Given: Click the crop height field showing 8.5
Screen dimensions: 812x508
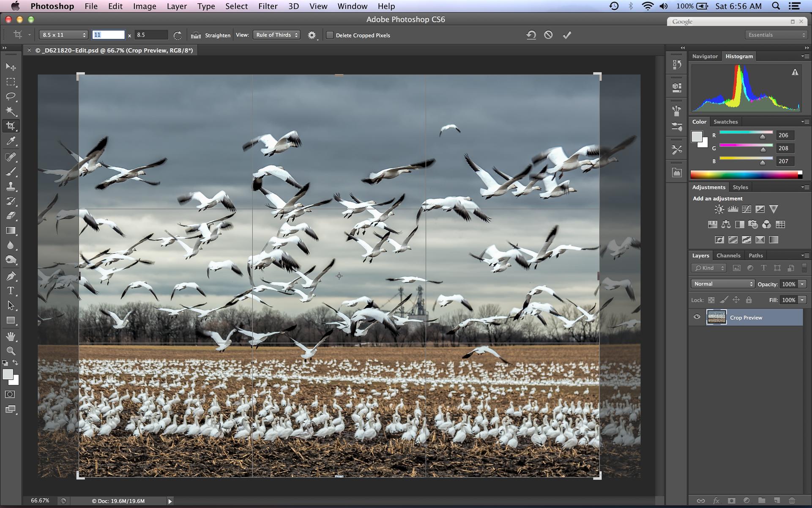Looking at the screenshot, I should coord(150,35).
